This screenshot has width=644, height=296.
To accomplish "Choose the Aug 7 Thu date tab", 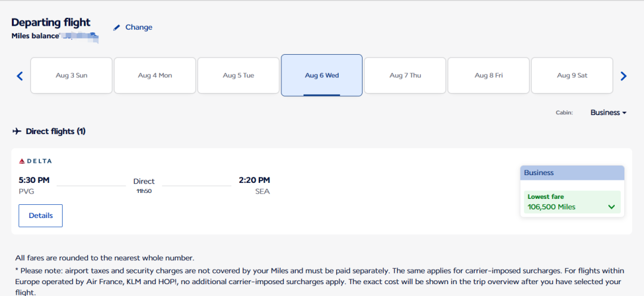I will (405, 76).
